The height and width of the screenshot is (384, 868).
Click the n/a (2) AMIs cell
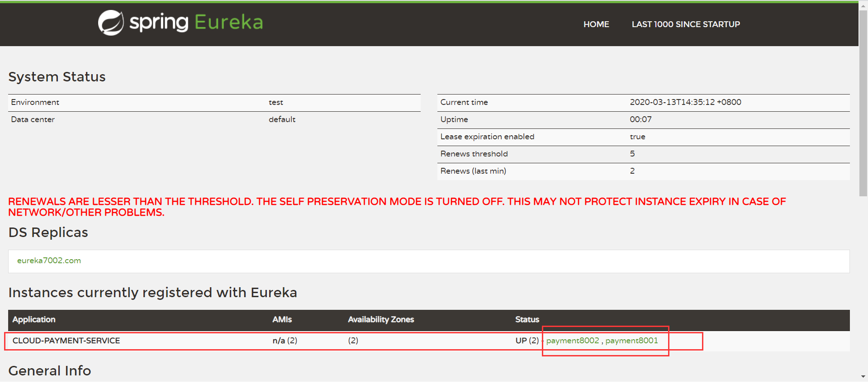(285, 341)
